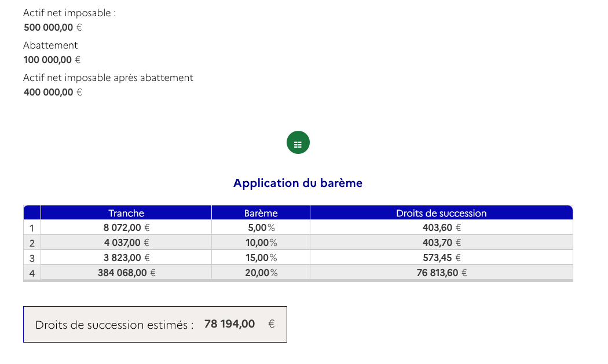
Task: Click the 15,00% barème cell
Action: (261, 258)
